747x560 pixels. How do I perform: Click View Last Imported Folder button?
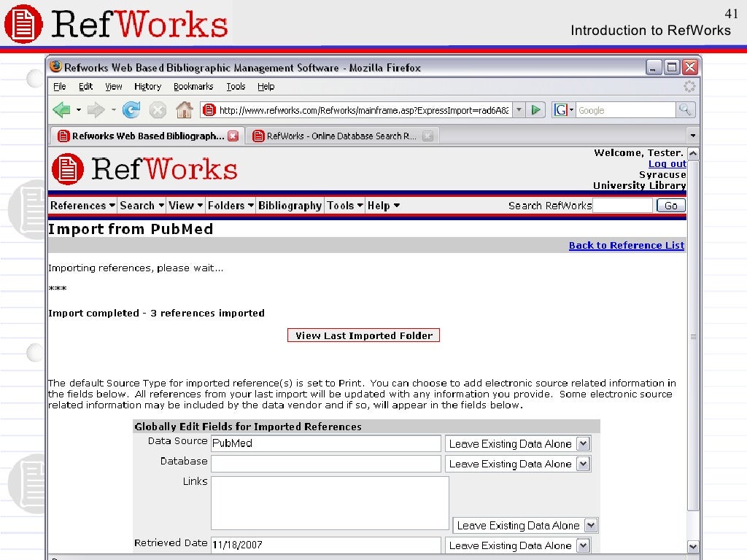(363, 335)
